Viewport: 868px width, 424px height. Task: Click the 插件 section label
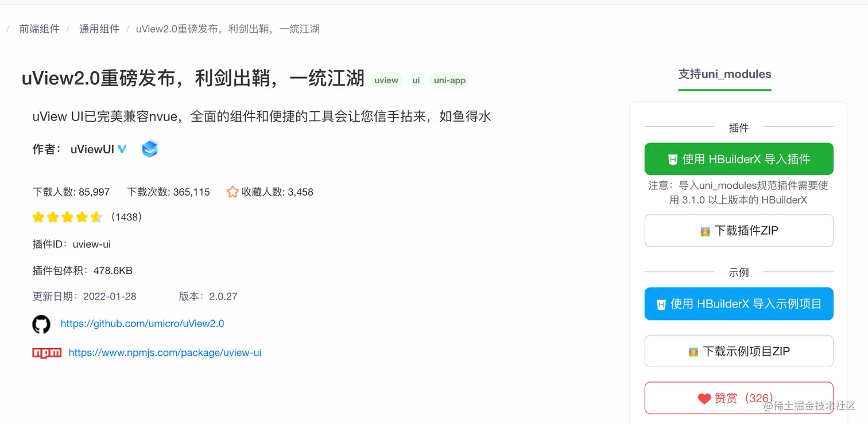[739, 127]
